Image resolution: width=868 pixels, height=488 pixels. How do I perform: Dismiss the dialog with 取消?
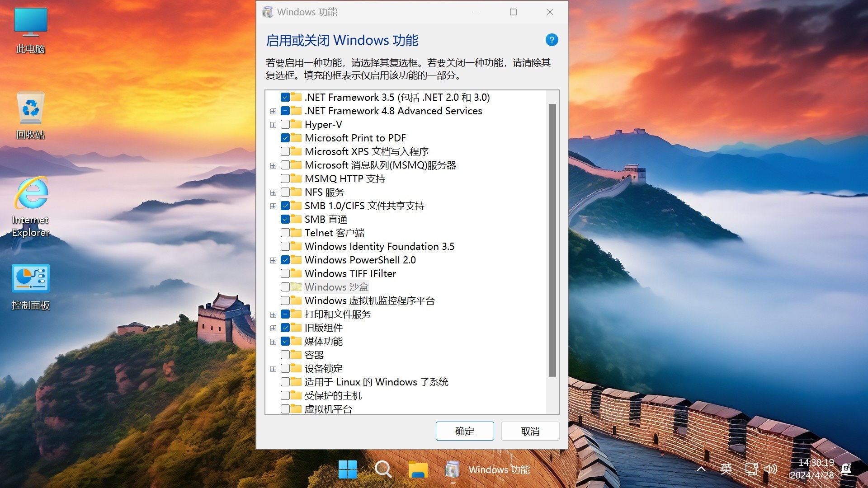[530, 431]
